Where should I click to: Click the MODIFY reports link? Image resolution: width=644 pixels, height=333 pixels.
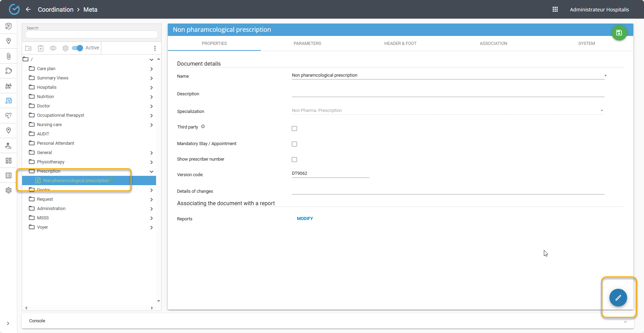click(305, 219)
